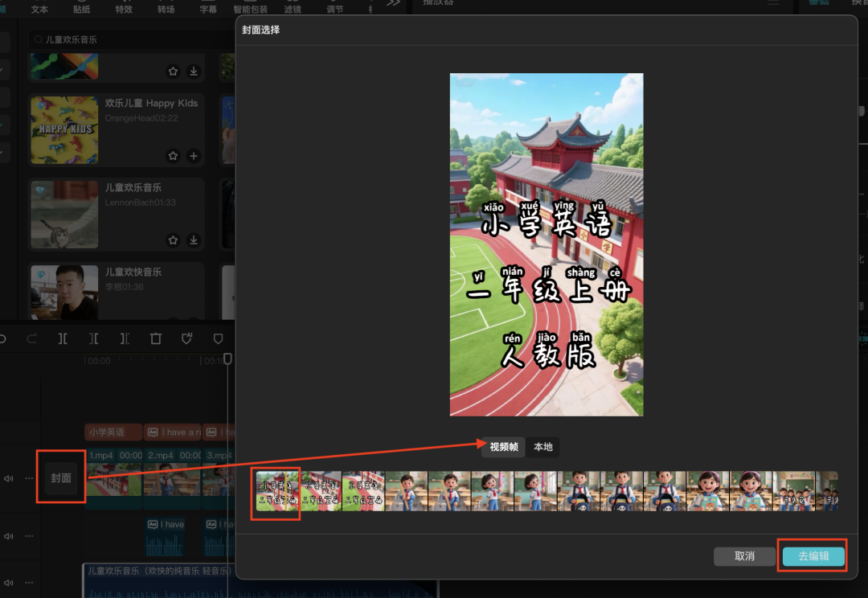Click the 封面 cover button on the timeline

(61, 477)
